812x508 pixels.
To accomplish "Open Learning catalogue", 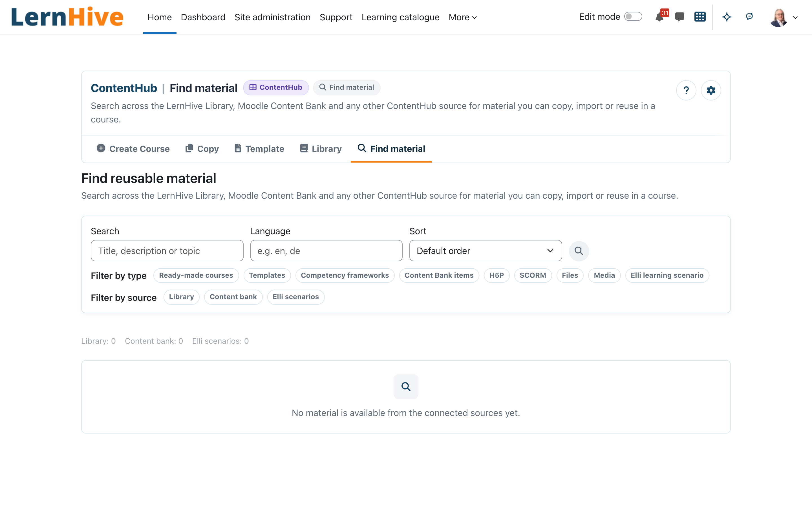I will 400,17.
